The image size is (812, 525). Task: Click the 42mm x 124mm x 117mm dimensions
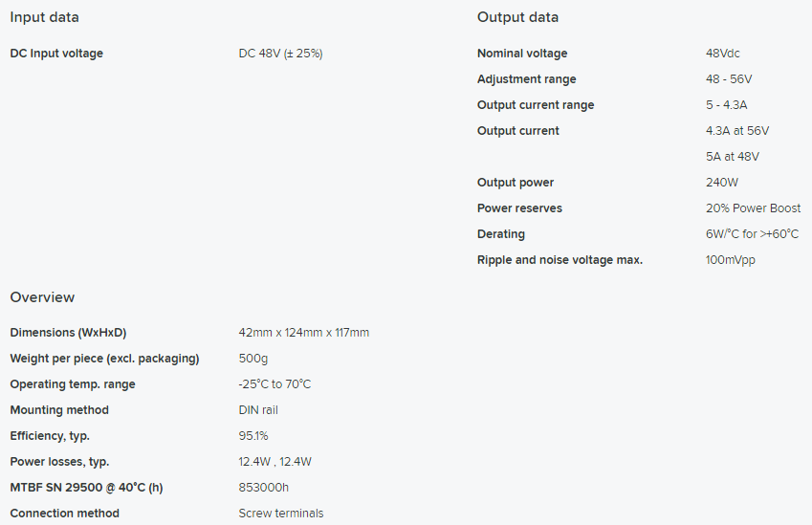(x=303, y=333)
